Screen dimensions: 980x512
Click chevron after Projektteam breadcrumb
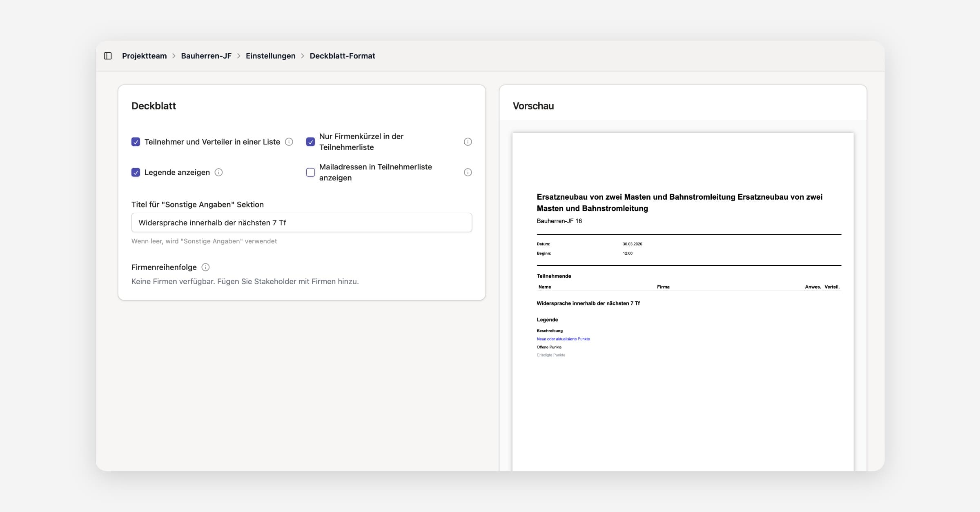point(174,56)
